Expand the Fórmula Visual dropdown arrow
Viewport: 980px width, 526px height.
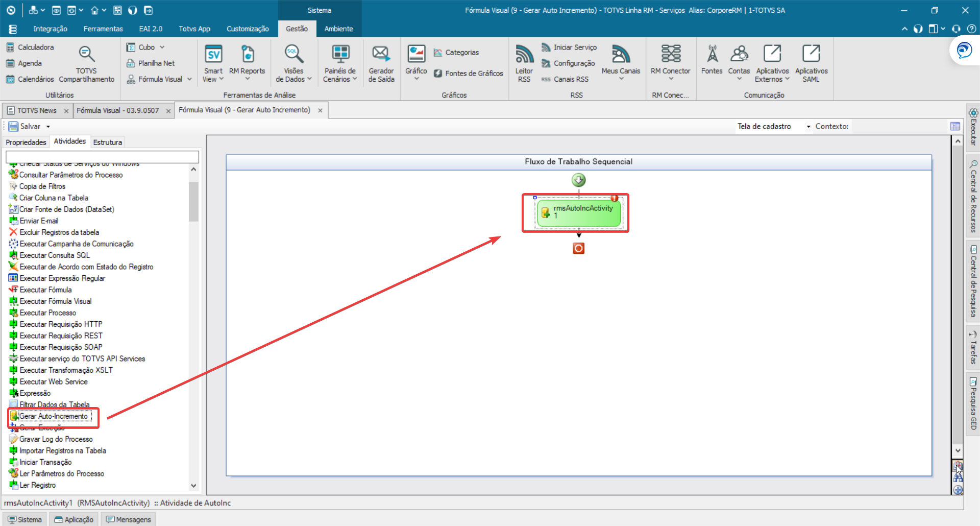coord(189,79)
